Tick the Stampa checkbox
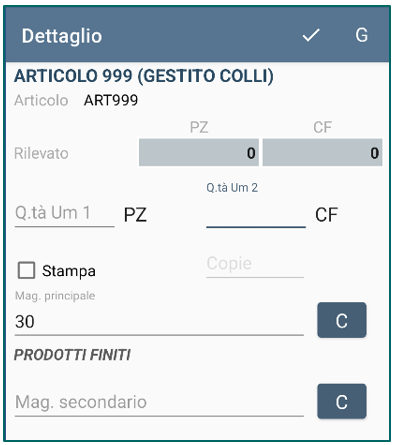Screen dimensions: 394x445 (x=26, y=270)
